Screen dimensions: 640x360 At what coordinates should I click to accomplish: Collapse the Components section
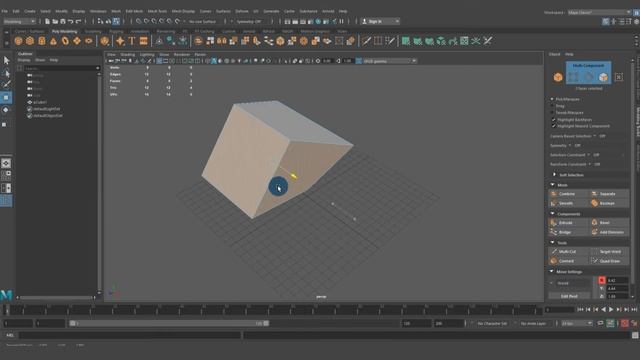coord(553,214)
